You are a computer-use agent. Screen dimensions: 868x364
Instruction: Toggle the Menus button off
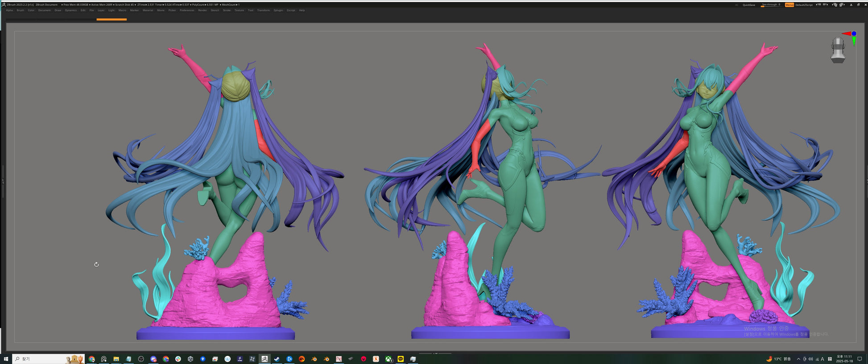click(x=789, y=5)
